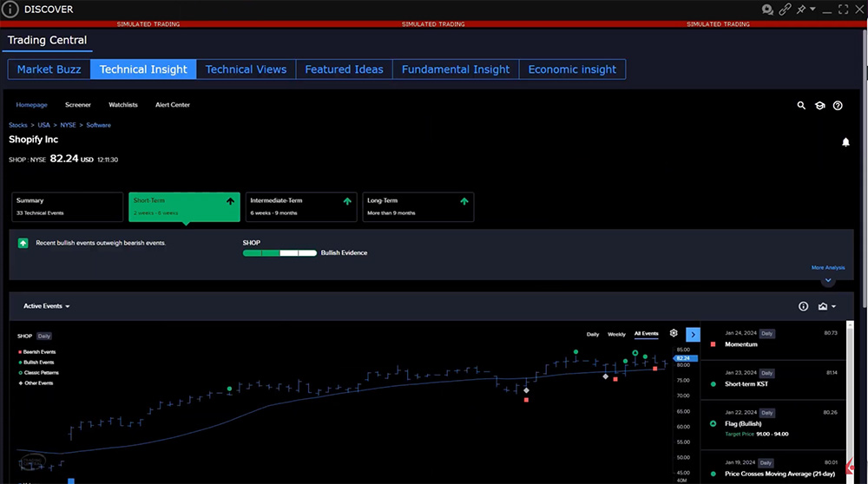Select the Technical Insight tab
The image size is (868, 484).
[143, 69]
